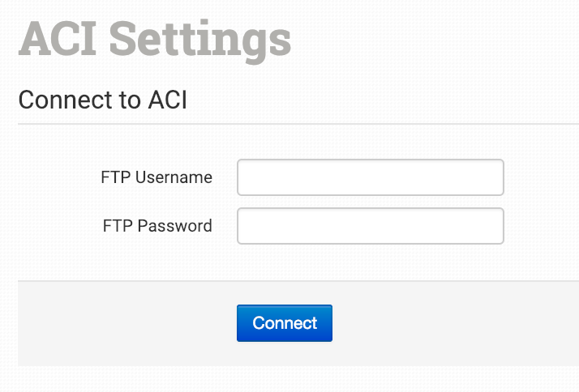Click the Connect to ACI heading
The width and height of the screenshot is (579, 392).
102,100
